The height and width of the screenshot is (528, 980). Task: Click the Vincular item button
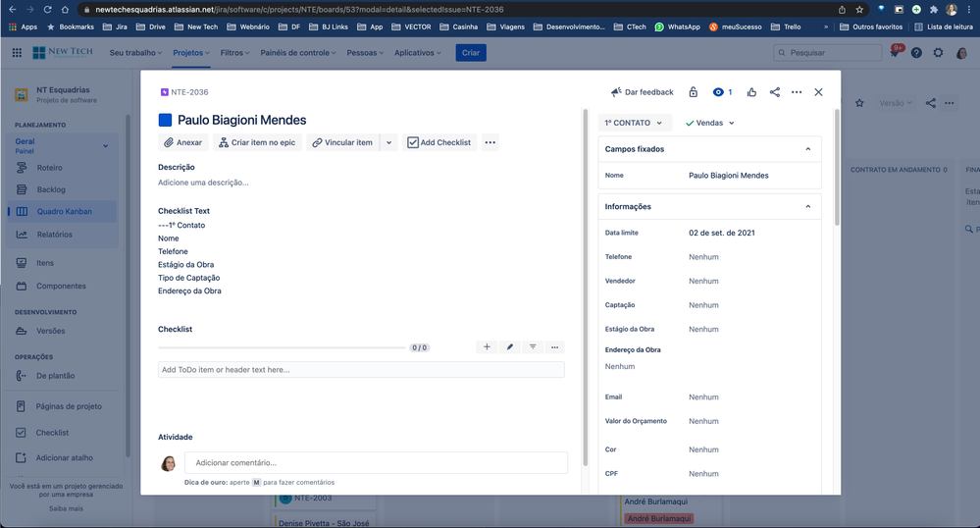(342, 142)
